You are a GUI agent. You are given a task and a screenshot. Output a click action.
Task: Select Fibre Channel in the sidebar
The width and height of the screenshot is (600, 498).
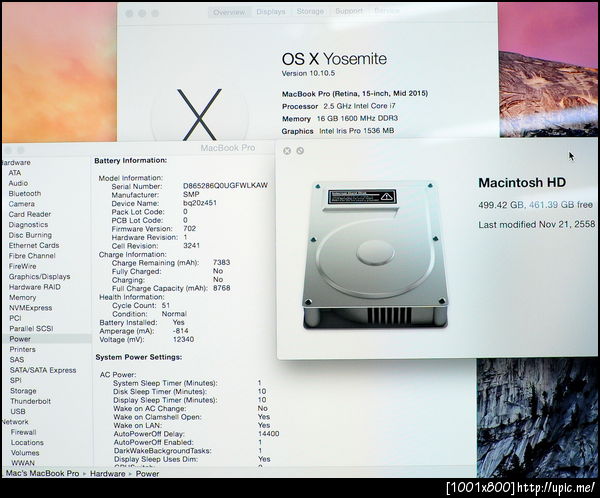[x=32, y=255]
